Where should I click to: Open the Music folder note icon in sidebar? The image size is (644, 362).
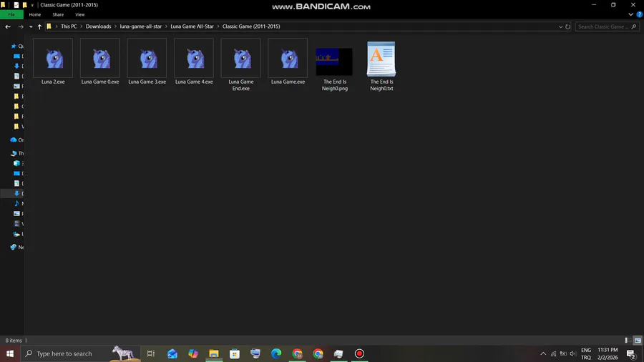[x=16, y=203]
